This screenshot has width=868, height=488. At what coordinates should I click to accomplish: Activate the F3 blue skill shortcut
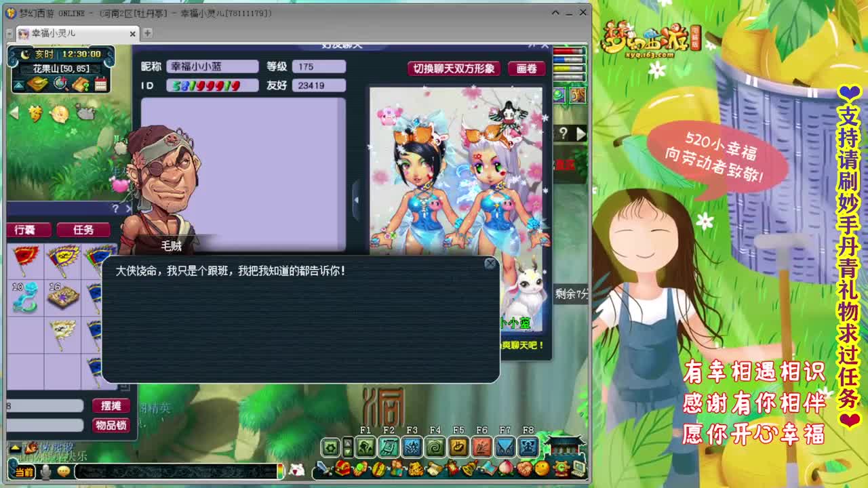tap(412, 447)
